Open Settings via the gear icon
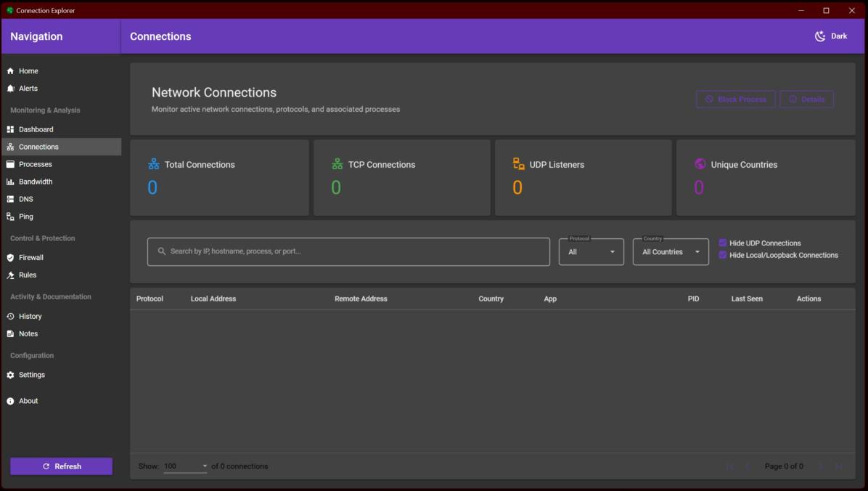 10,375
